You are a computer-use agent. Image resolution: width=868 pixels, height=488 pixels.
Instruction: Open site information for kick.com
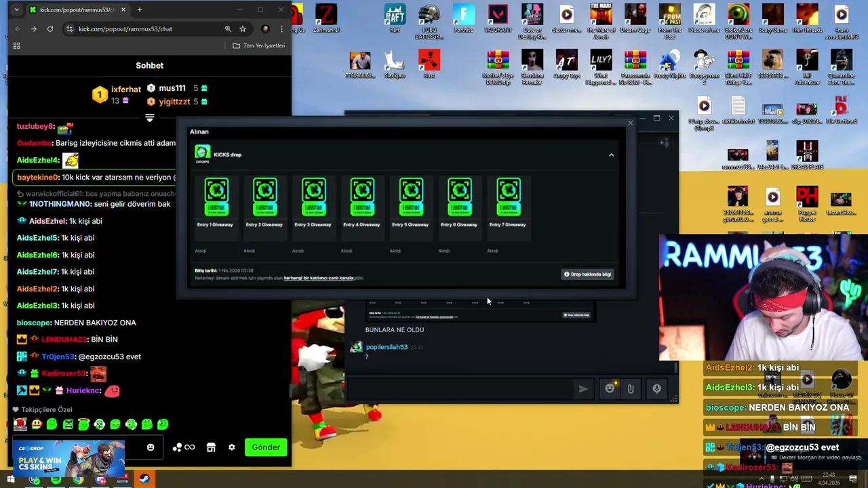point(69,29)
